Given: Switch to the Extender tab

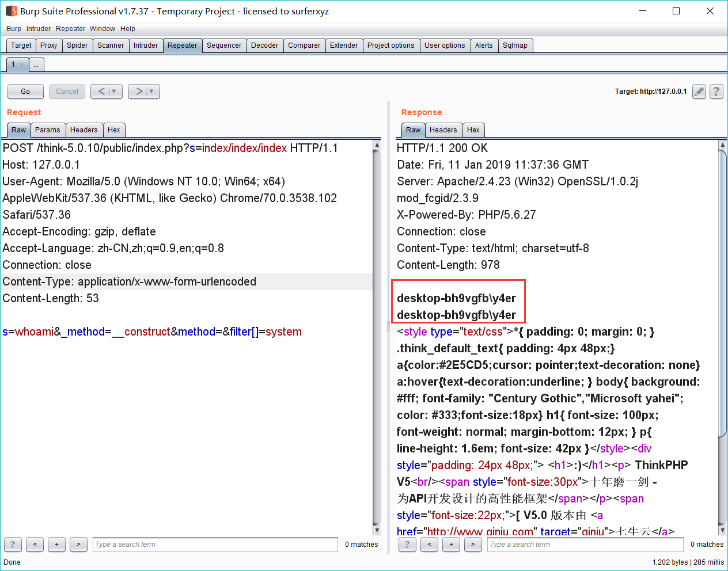Looking at the screenshot, I should point(344,45).
